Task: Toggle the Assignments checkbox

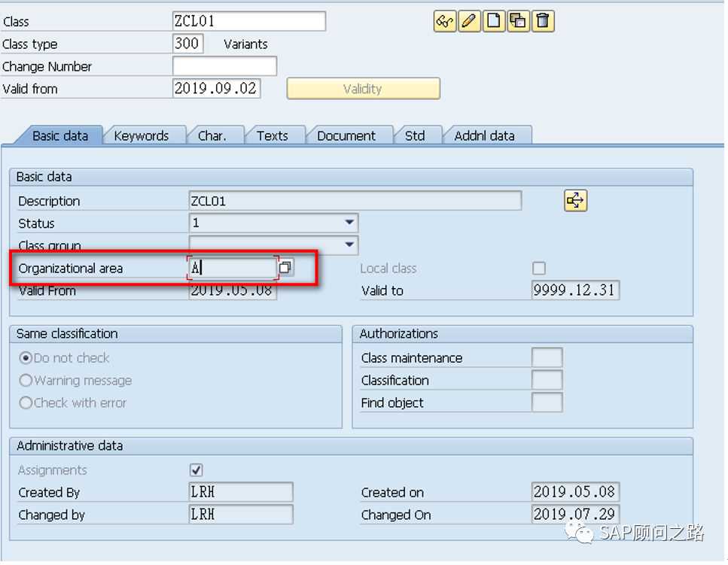Action: pos(196,470)
